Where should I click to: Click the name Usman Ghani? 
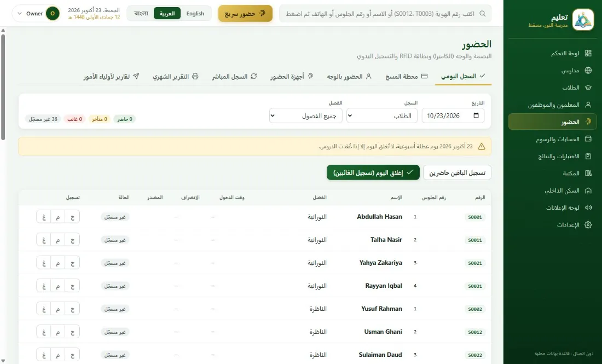(x=383, y=332)
